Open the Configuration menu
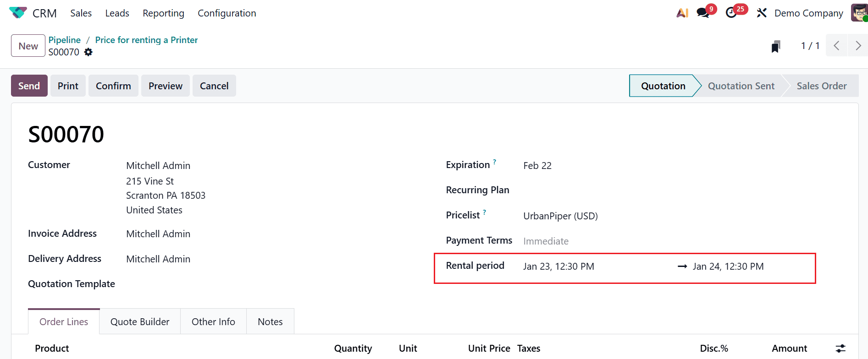The width and height of the screenshot is (868, 359). click(x=227, y=13)
